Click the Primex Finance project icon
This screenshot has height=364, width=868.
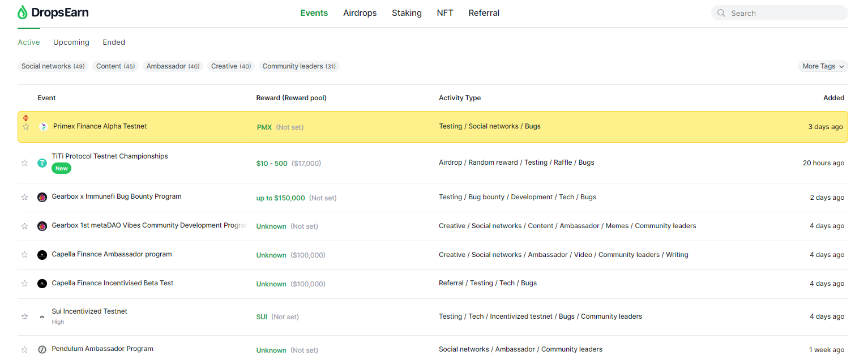tap(44, 127)
